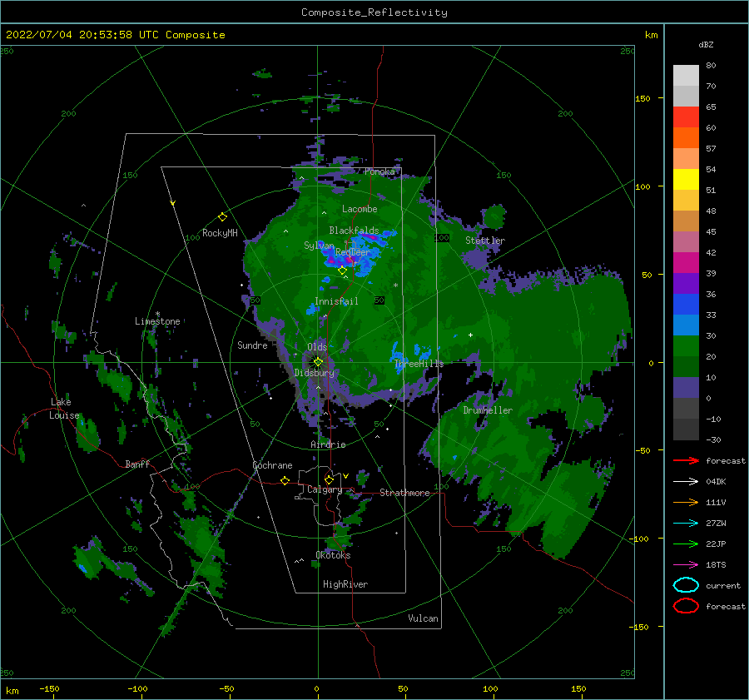Click the red forecast arrow in legend
This screenshot has width=749, height=700.
click(x=686, y=460)
